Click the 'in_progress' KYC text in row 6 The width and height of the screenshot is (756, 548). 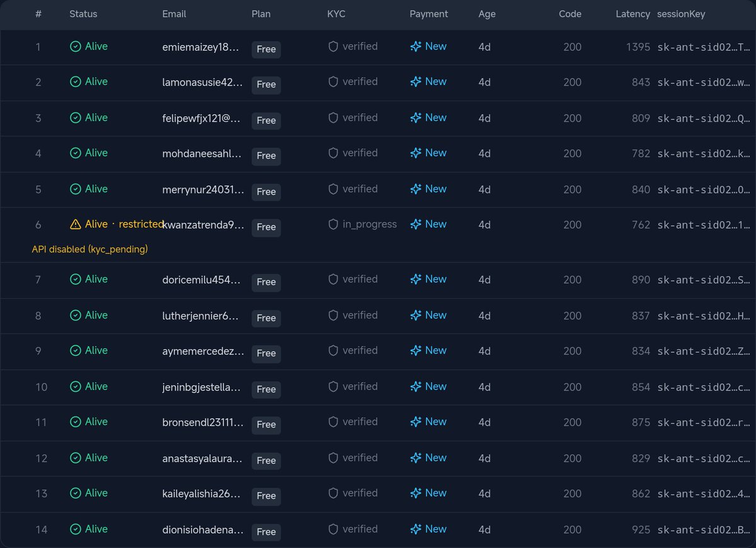(370, 224)
